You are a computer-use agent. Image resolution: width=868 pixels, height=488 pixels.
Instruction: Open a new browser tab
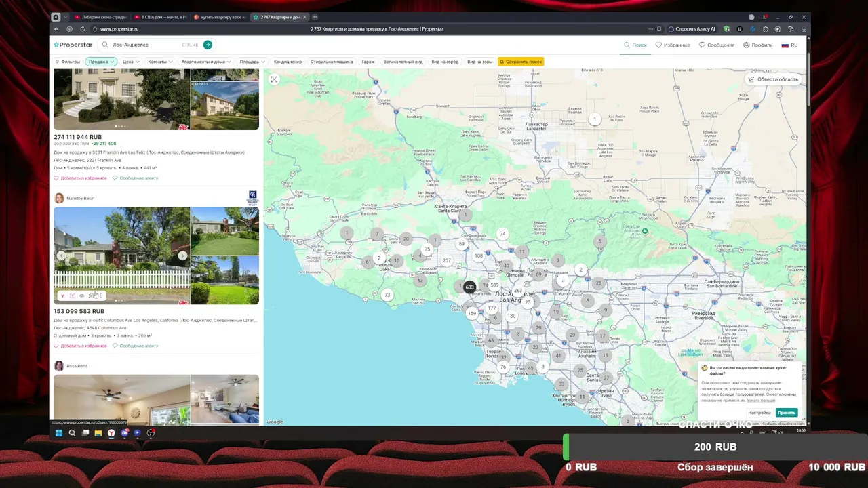pyautogui.click(x=315, y=17)
